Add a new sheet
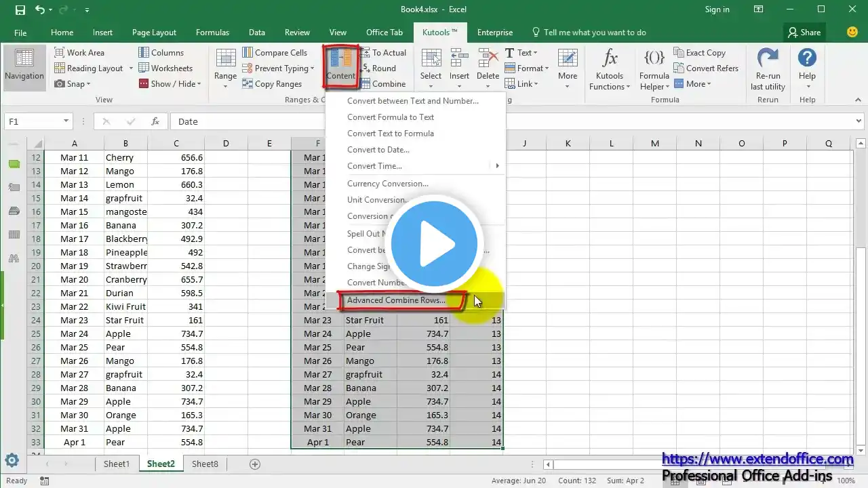Image resolution: width=868 pixels, height=488 pixels. (255, 464)
